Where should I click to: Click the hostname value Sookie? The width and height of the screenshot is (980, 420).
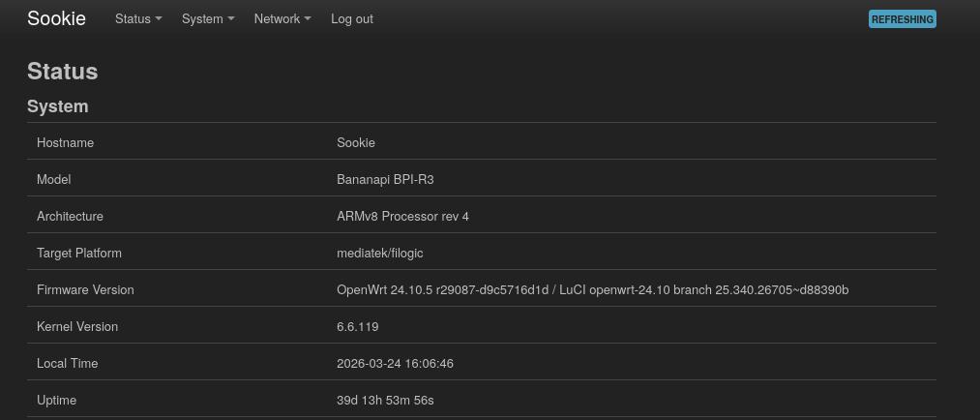356,142
